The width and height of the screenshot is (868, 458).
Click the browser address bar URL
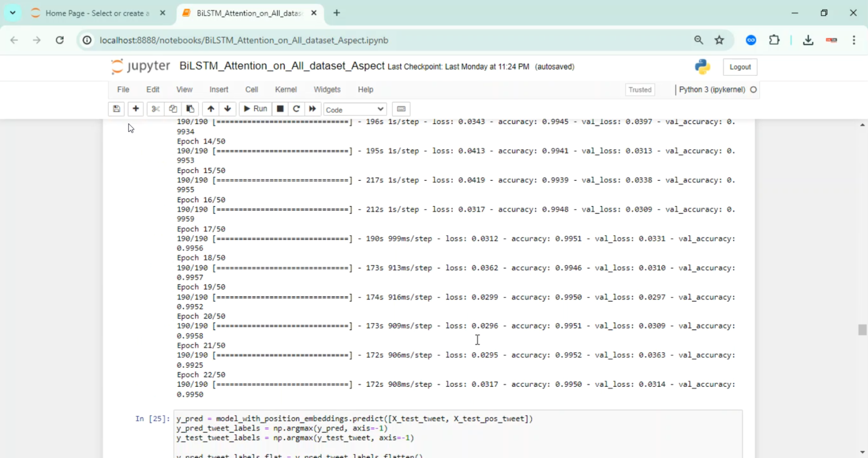coord(243,41)
